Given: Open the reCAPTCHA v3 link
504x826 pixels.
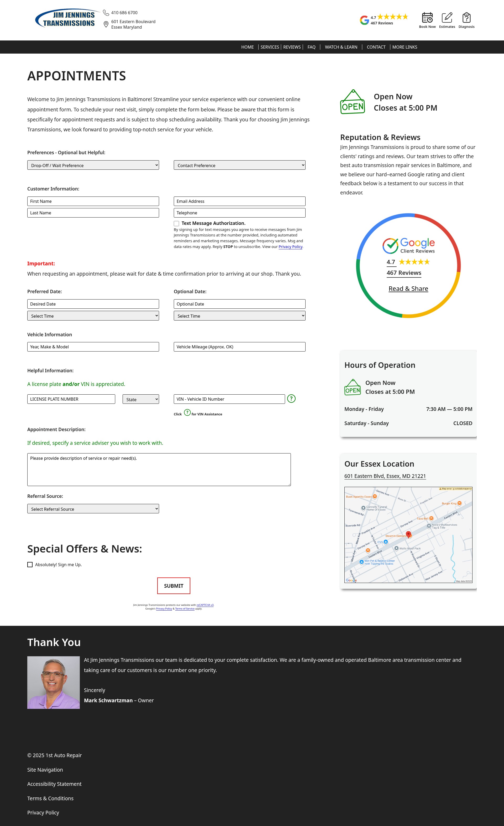Looking at the screenshot, I should [x=205, y=605].
